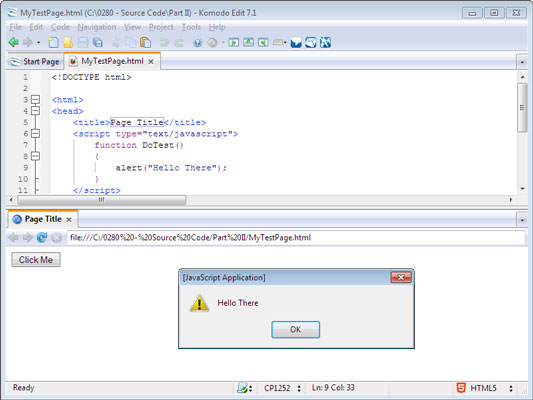Click the Copy toolbar icon
This screenshot has height=400, width=533.
click(x=130, y=42)
